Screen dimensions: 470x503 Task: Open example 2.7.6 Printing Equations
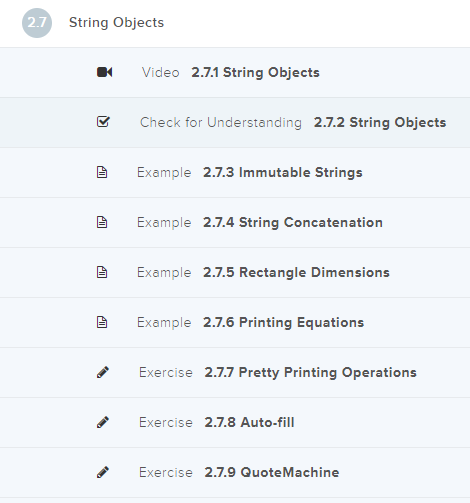(235, 323)
